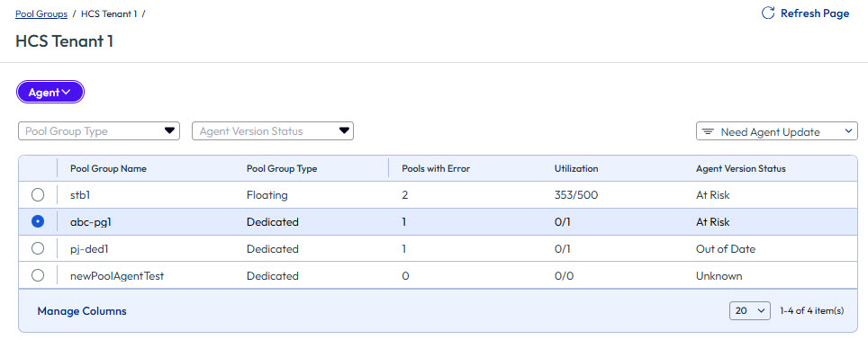
Task: Click the Refresh Page circular arrow icon
Action: [x=768, y=13]
